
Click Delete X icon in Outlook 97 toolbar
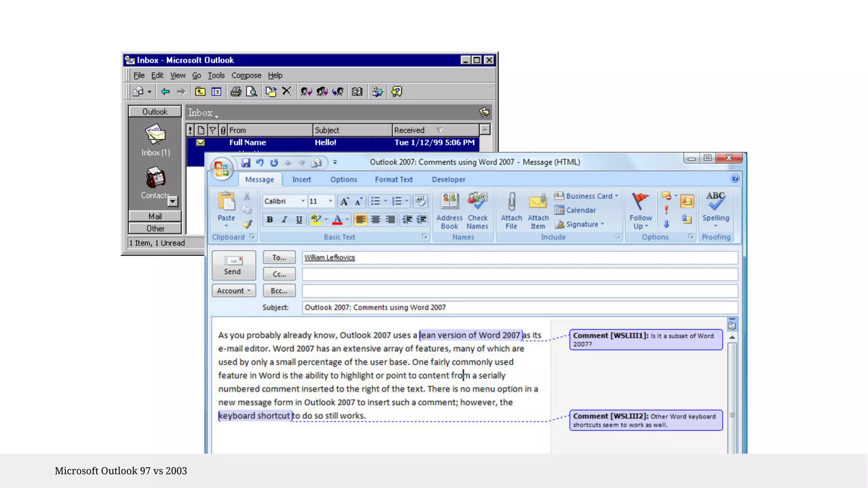pos(287,91)
